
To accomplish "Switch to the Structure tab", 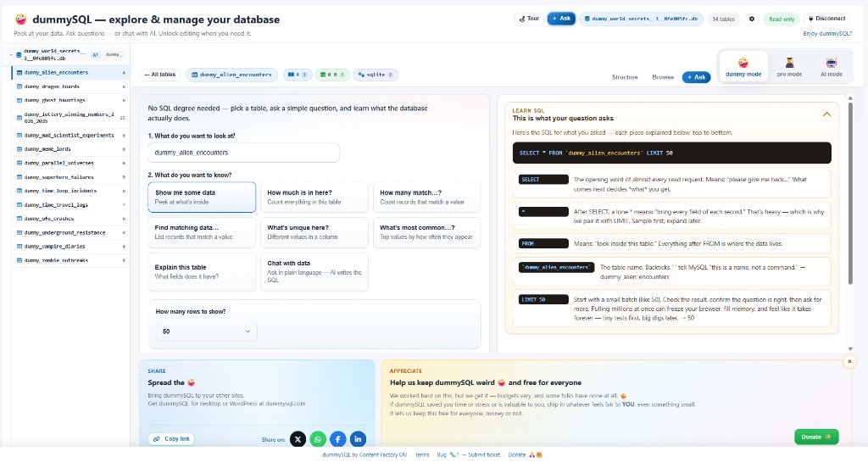I will (x=625, y=77).
